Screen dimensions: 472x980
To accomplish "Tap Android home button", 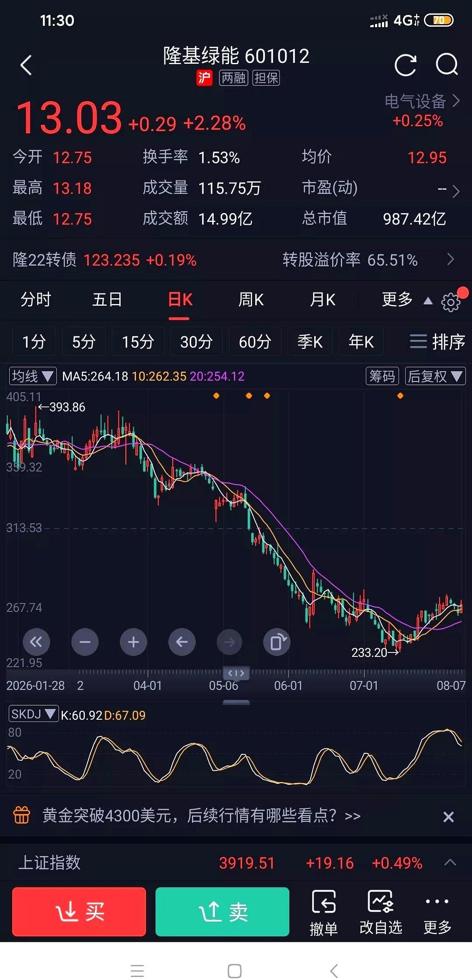I will pyautogui.click(x=235, y=971).
